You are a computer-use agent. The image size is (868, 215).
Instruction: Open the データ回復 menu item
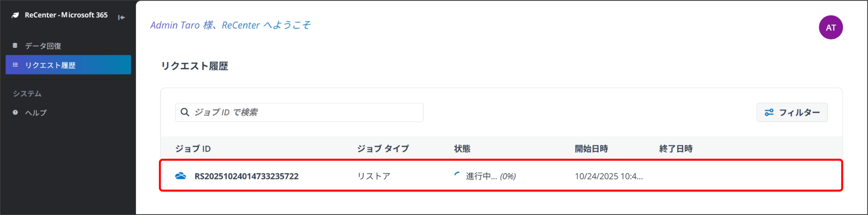pos(43,46)
